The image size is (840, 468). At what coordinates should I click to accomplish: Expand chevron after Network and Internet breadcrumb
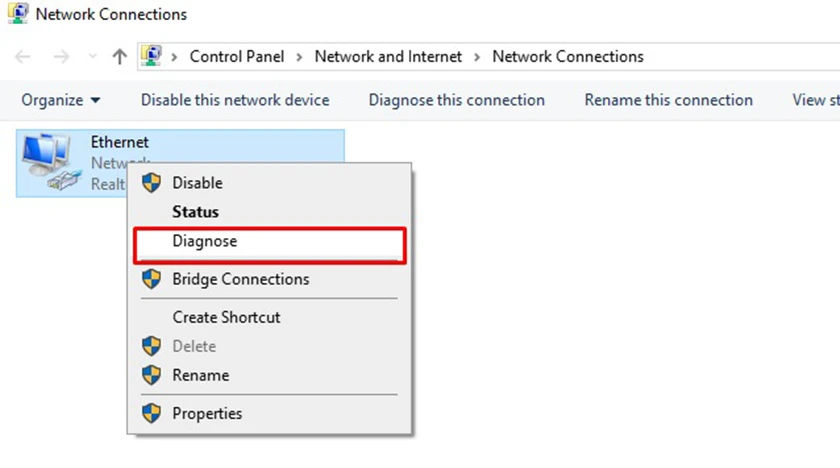click(477, 57)
